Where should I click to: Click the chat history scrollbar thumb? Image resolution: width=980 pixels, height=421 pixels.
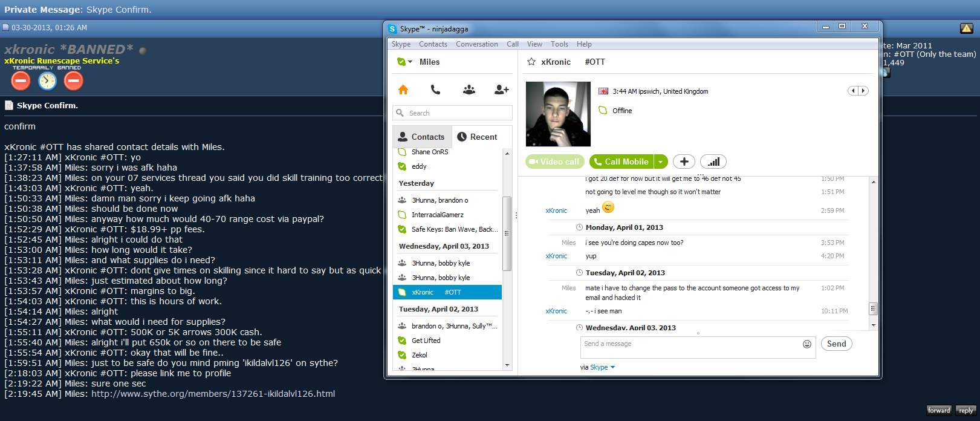pos(873,308)
